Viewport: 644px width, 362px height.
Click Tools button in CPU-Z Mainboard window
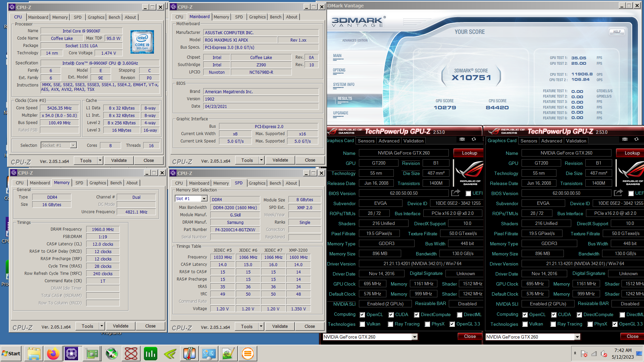pyautogui.click(x=247, y=160)
